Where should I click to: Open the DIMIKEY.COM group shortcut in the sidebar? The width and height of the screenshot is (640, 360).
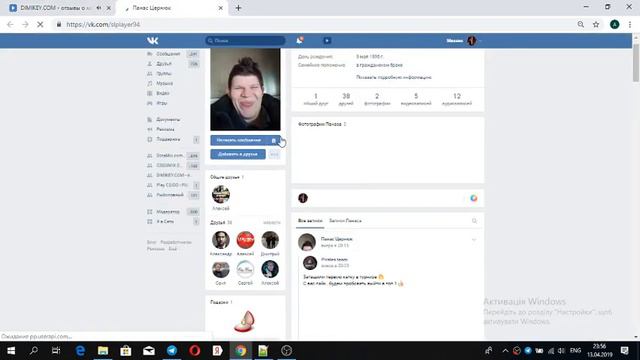pos(173,175)
